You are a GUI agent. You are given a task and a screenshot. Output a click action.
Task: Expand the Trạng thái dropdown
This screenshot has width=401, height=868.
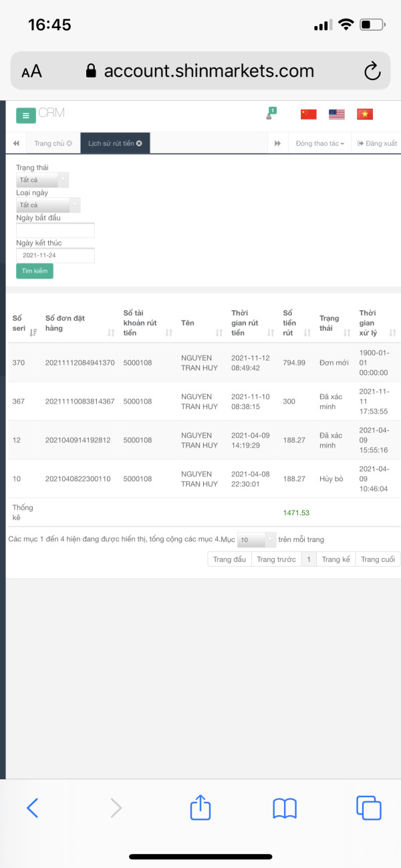(42, 180)
